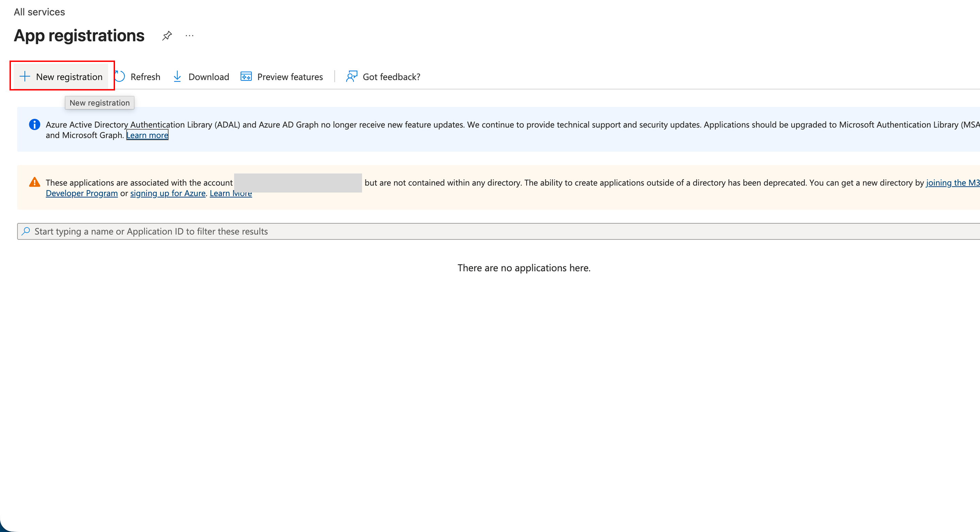Click the Refresh circular arrow icon
Viewport: 980px width, 532px height.
[x=120, y=77]
